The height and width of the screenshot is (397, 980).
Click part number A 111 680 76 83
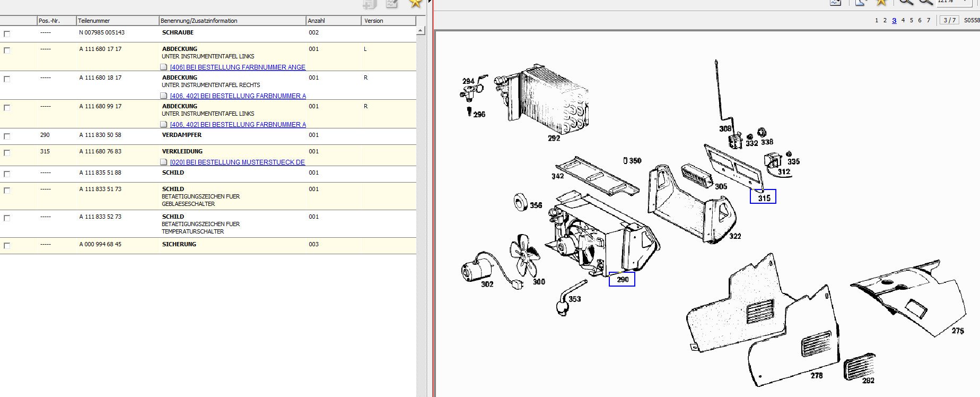click(x=100, y=151)
